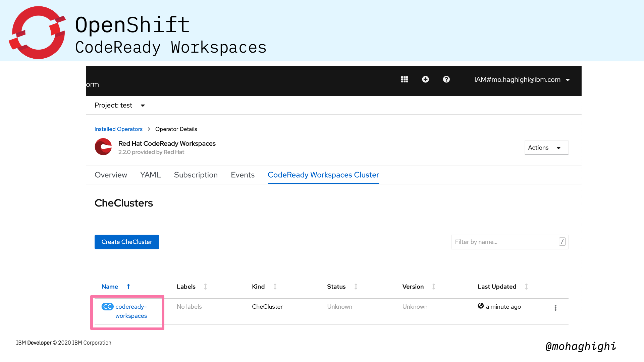Click the No labels cell text
Screen dimensions: 644x362
189,307
